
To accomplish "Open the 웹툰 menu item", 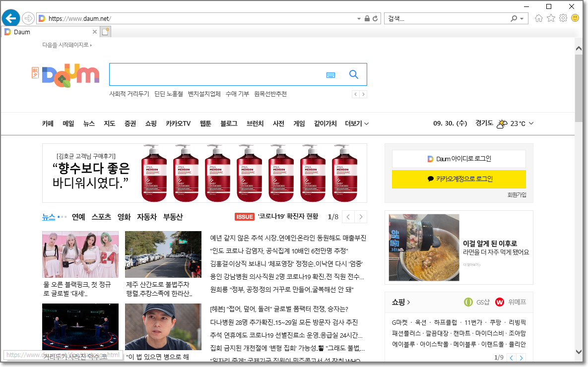I will point(205,123).
